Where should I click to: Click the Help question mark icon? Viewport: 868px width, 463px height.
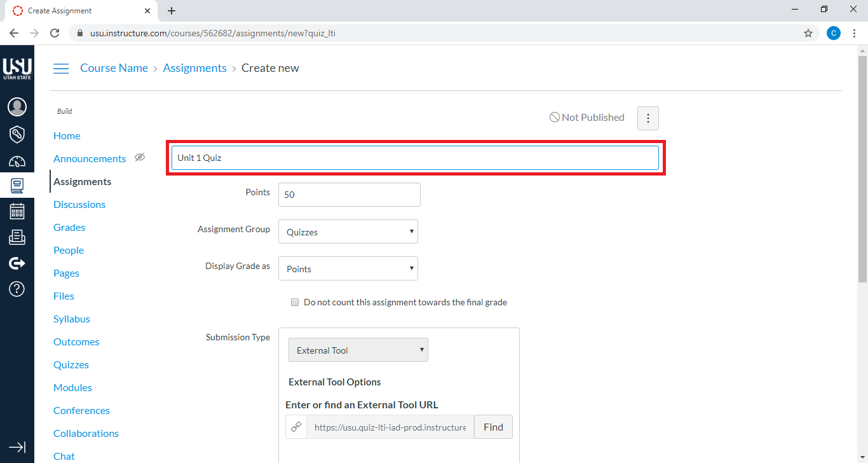pos(17,289)
